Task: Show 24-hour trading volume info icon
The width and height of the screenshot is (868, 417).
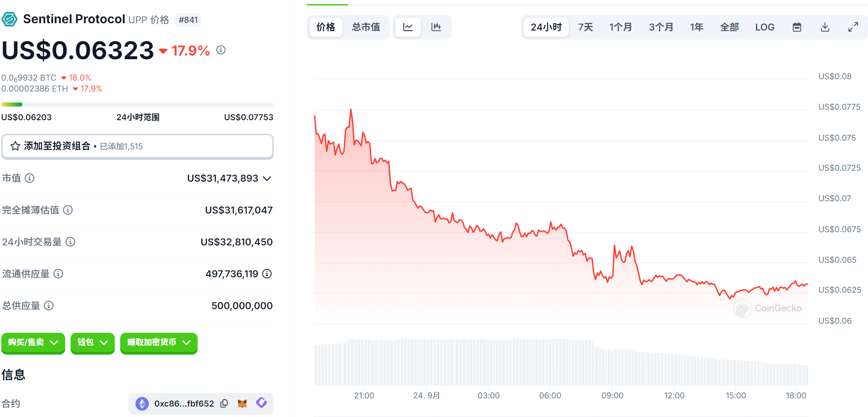Action: tap(71, 242)
